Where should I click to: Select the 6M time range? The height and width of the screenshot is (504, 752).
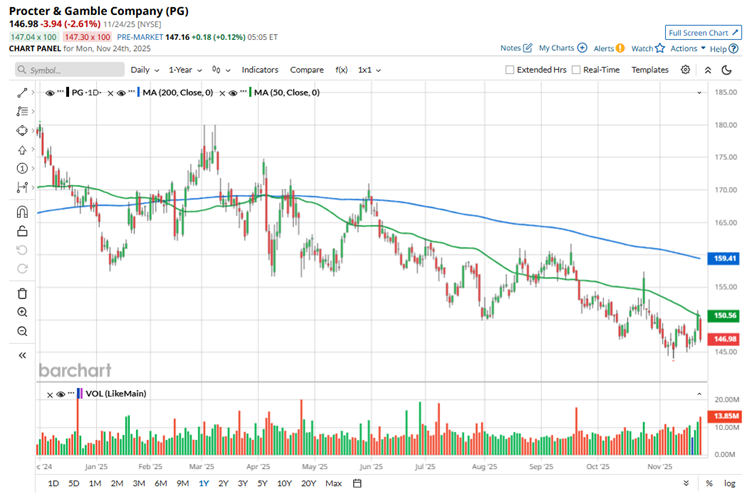tap(161, 483)
